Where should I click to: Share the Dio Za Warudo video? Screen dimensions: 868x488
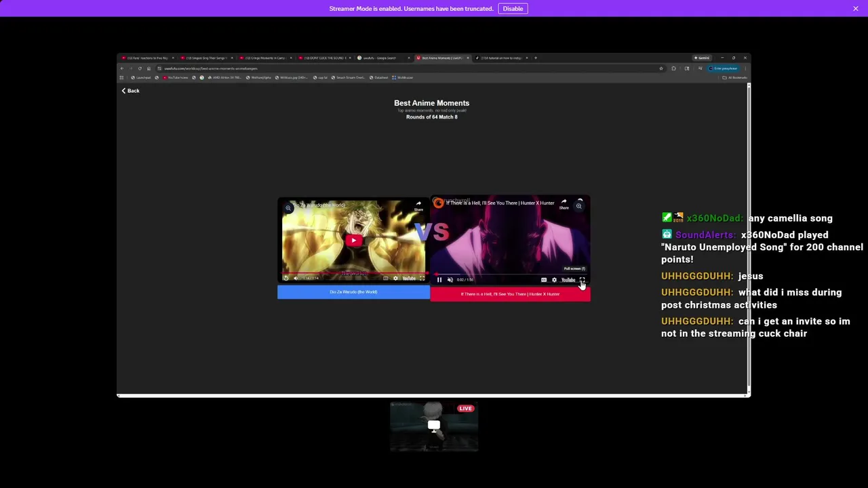(x=418, y=205)
